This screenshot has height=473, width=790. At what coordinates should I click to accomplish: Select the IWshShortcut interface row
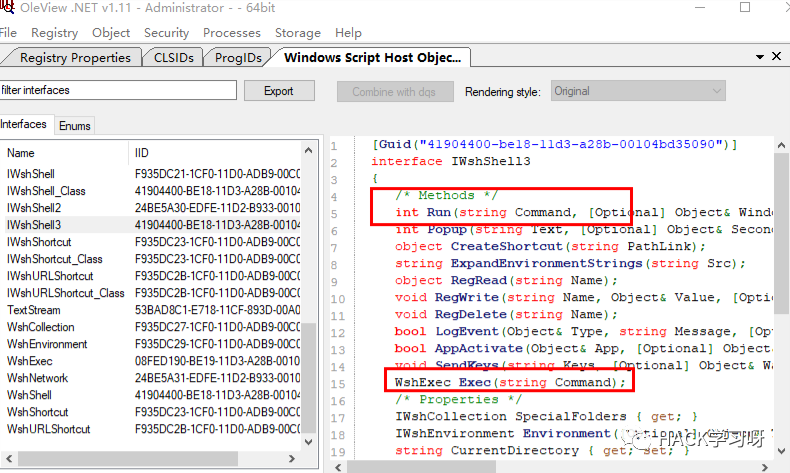153,242
